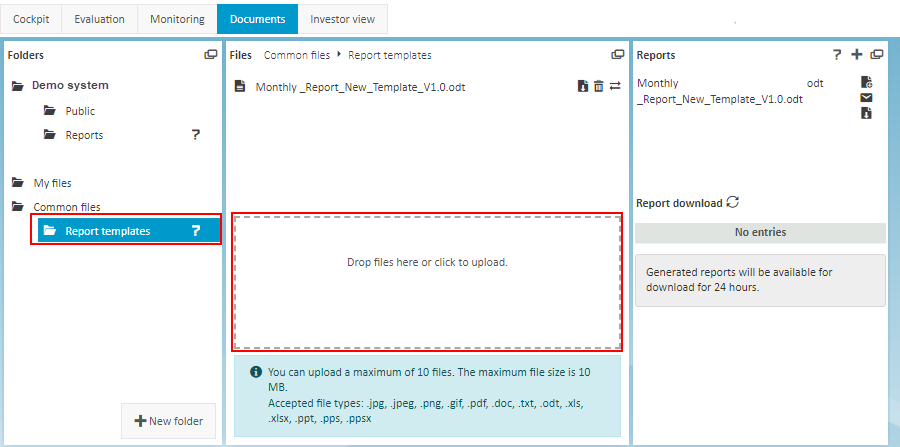Open the Investor view tab
The image size is (900, 447).
pos(342,19)
